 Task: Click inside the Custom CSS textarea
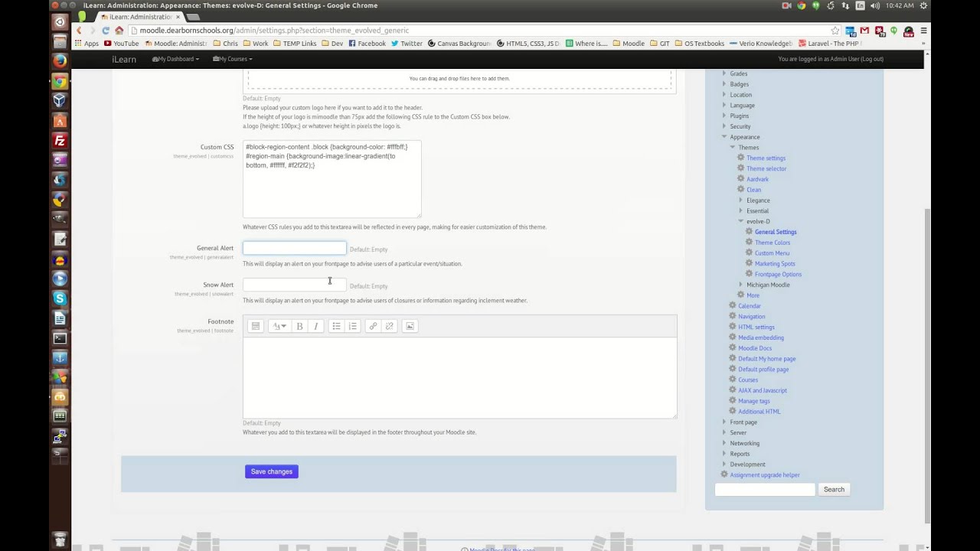coord(332,179)
